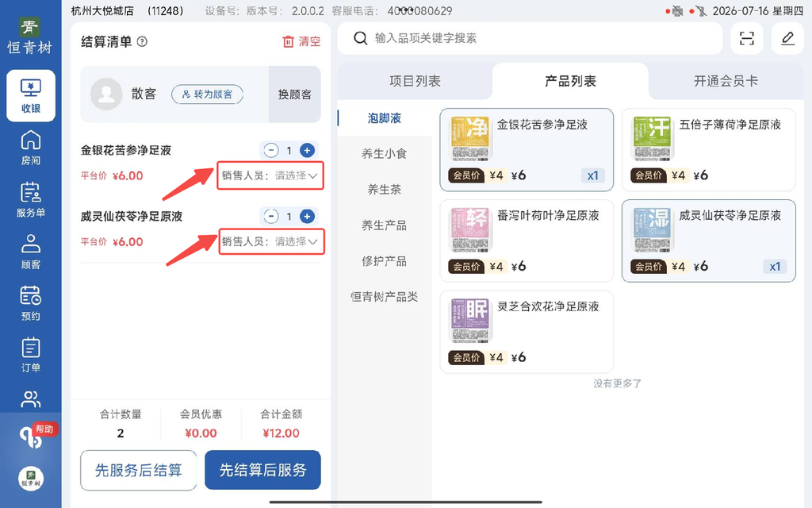Click the 客服电话 number in the header
The height and width of the screenshot is (508, 812).
pyautogui.click(x=420, y=11)
